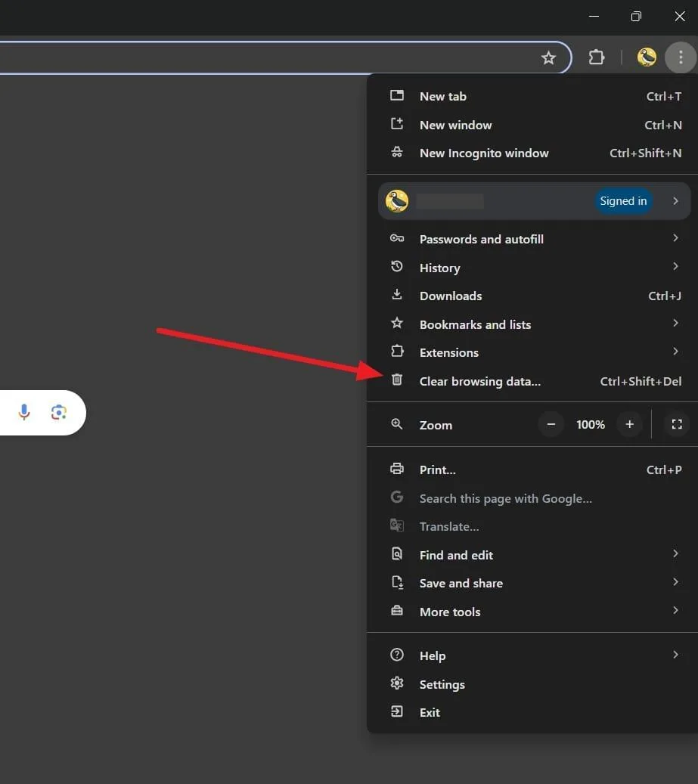Close the three-dot Chrome menu button

681,57
